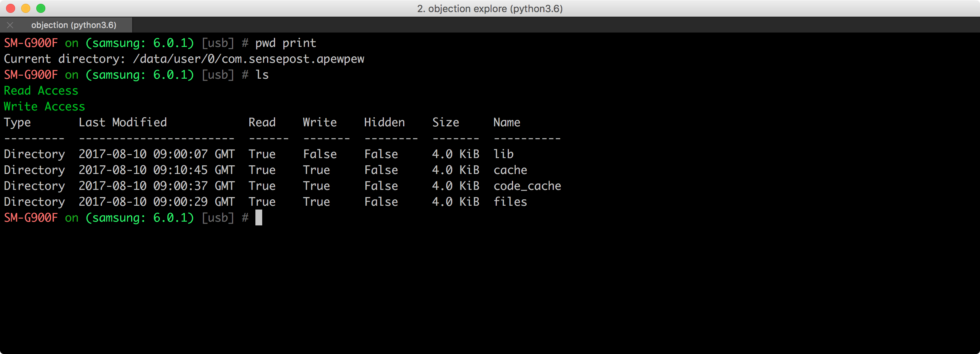This screenshot has height=354, width=980.
Task: Click the Hidden 'False' value for files
Action: pyautogui.click(x=381, y=202)
